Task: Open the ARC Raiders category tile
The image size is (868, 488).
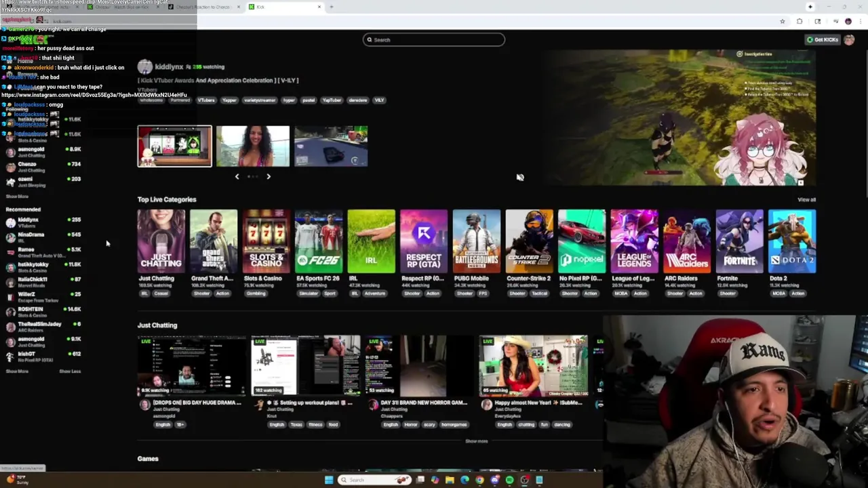Action: point(686,242)
